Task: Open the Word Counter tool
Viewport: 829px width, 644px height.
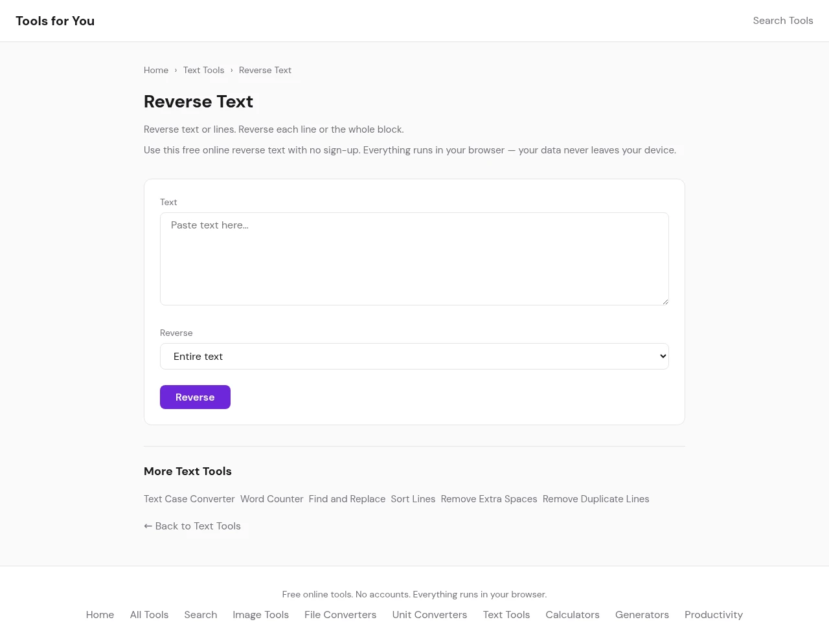Action: pos(271,499)
